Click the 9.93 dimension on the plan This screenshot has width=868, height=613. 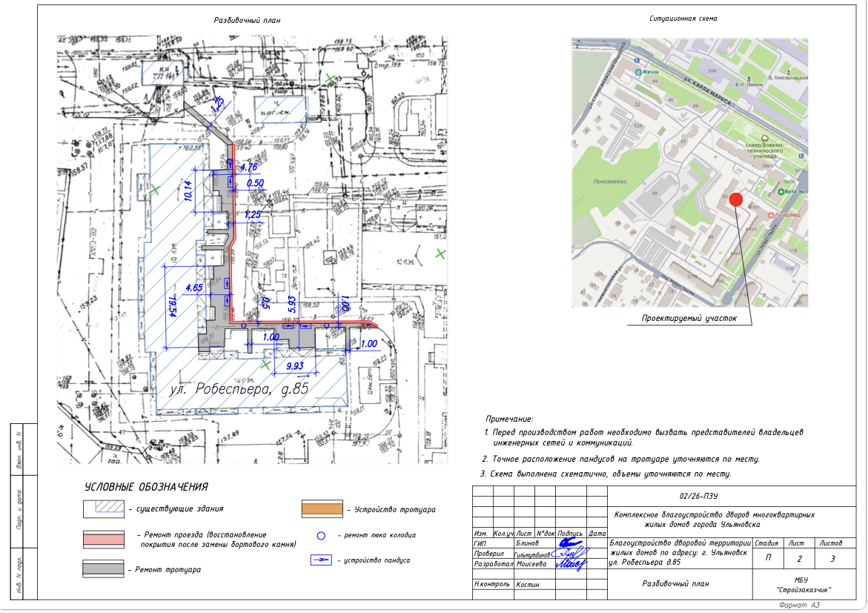(295, 366)
